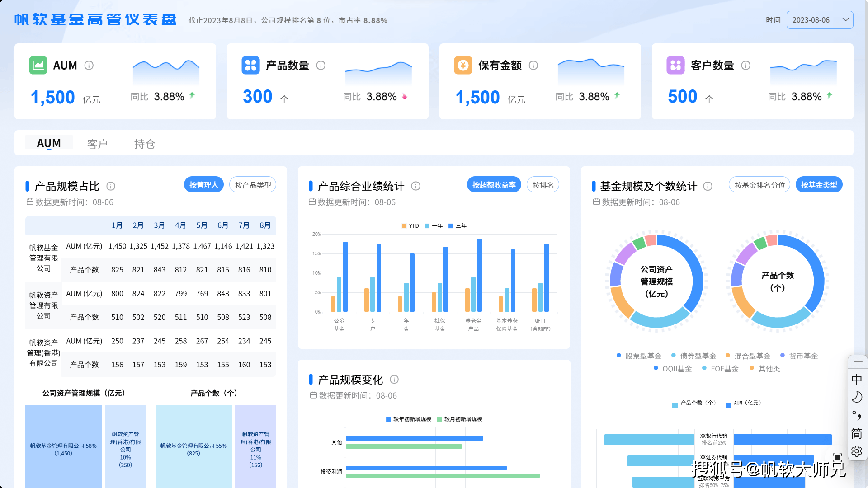This screenshot has height=488, width=868.
Task: Toggle the 三年 legend color swatch
Action: 451,226
